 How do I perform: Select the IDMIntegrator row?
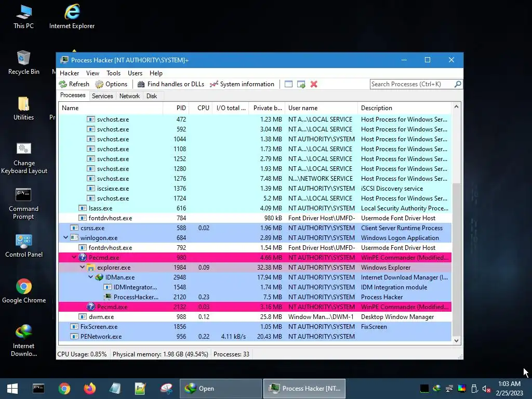click(x=255, y=287)
